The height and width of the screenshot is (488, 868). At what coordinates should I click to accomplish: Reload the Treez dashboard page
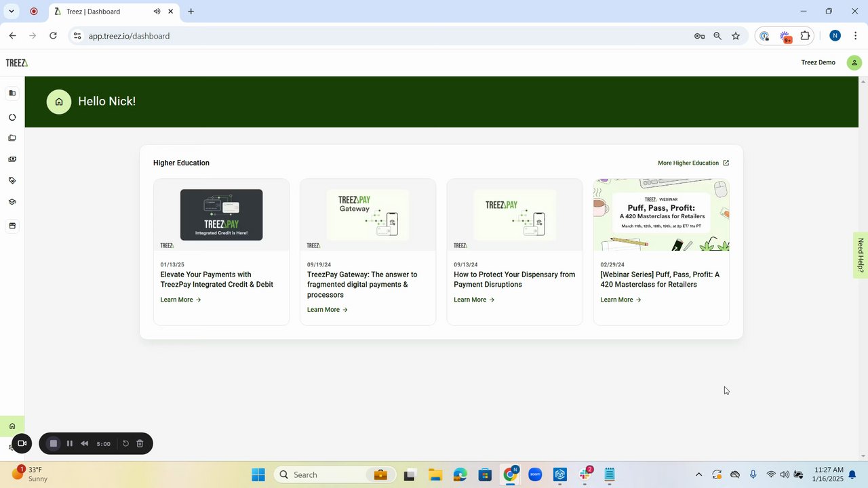[53, 36]
